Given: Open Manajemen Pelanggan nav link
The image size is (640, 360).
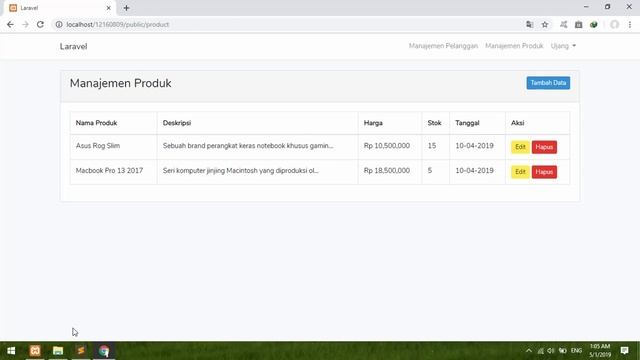Looking at the screenshot, I should 443,46.
